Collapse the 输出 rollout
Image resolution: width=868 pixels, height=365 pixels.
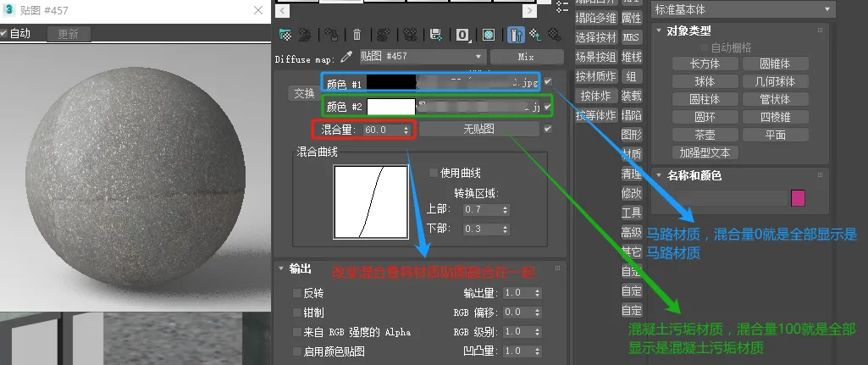(x=280, y=268)
